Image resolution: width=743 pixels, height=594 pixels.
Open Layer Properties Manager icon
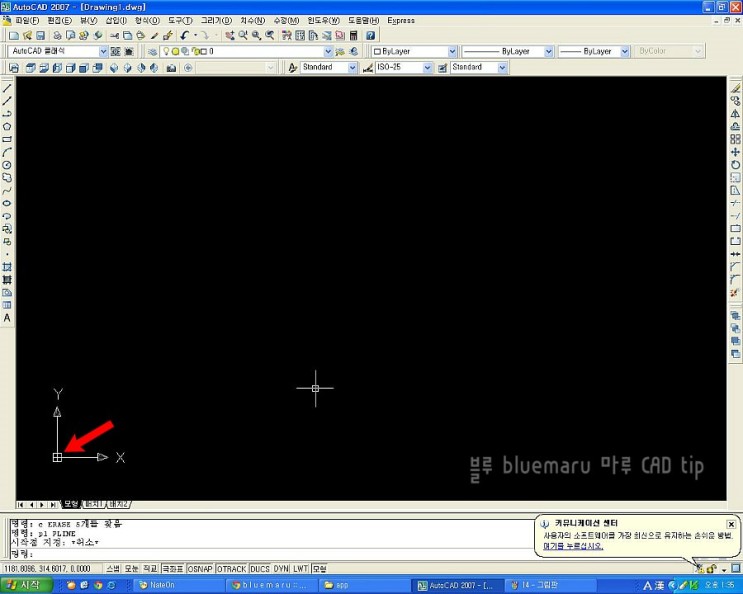152,51
